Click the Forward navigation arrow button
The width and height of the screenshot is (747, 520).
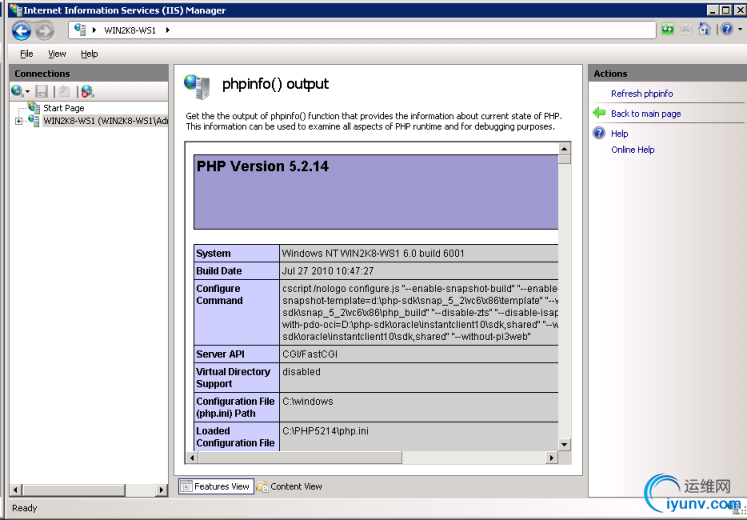(x=45, y=31)
